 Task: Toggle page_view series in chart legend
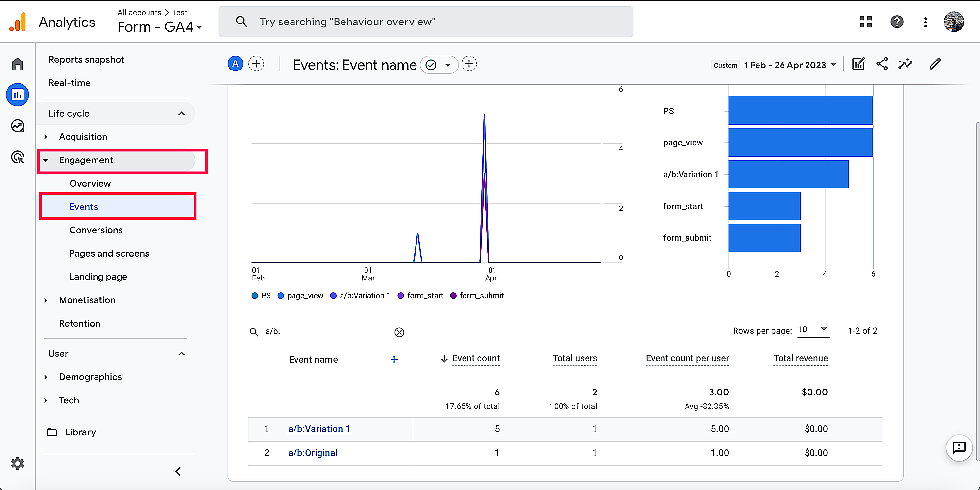tap(300, 296)
